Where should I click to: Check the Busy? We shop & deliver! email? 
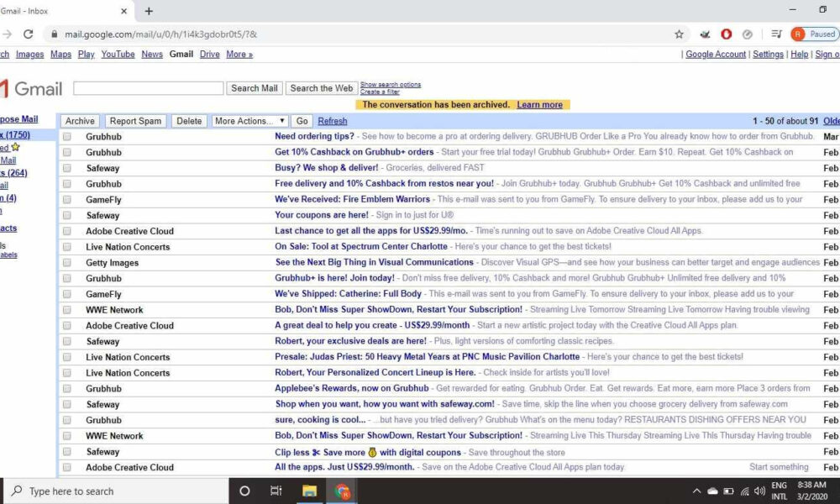pyautogui.click(x=67, y=168)
